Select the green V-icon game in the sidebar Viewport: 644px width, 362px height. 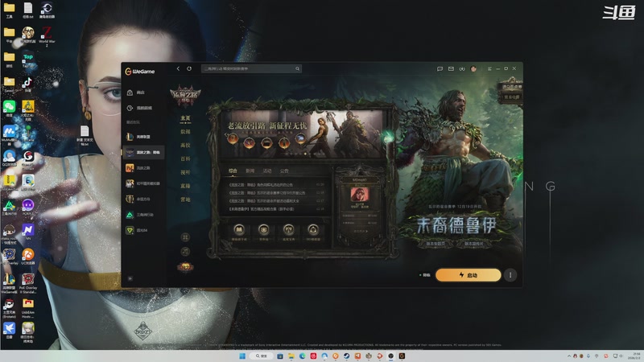point(143,230)
